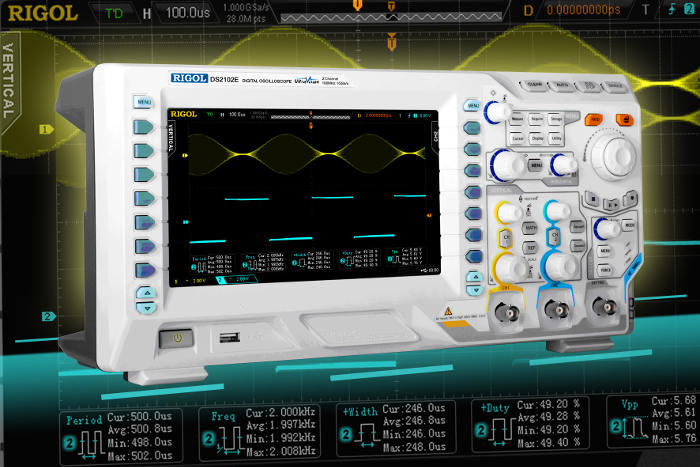Image resolution: width=700 pixels, height=467 pixels.
Task: Click the RIGOL logo at top left
Action: (35, 13)
